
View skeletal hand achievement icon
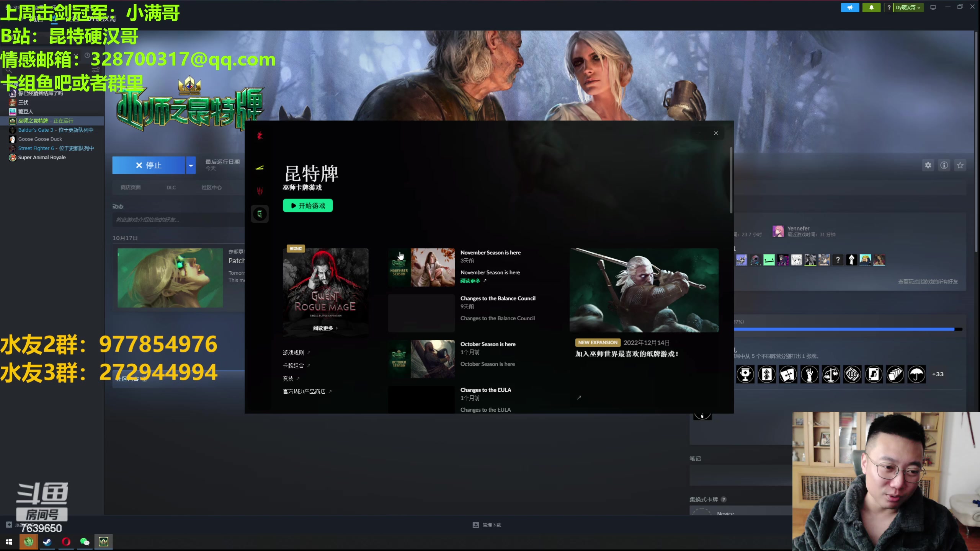coord(810,374)
